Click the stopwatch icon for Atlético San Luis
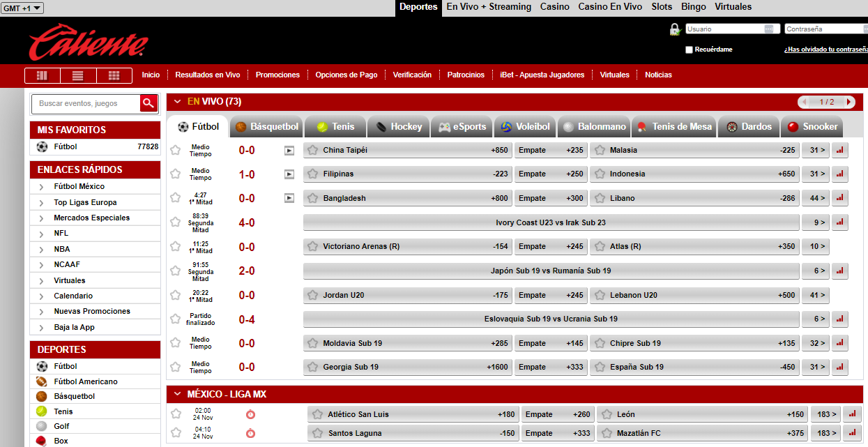Screen dimensions: 868x447 click(x=250, y=414)
